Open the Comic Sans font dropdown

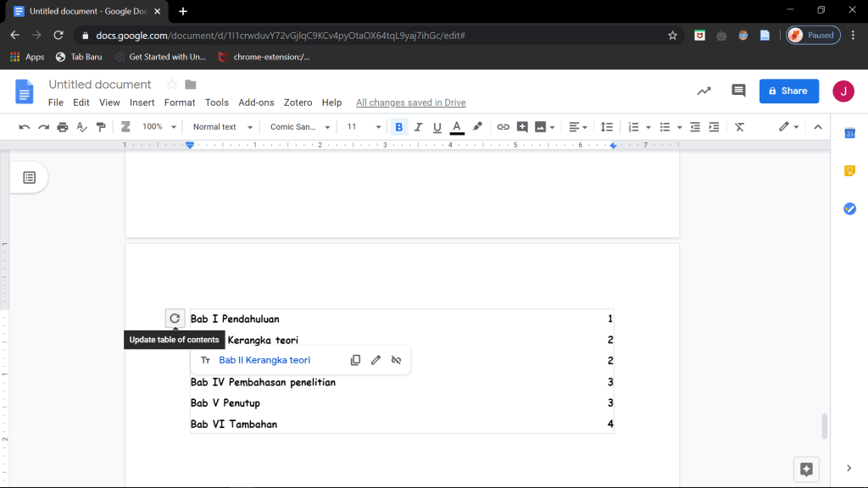300,127
